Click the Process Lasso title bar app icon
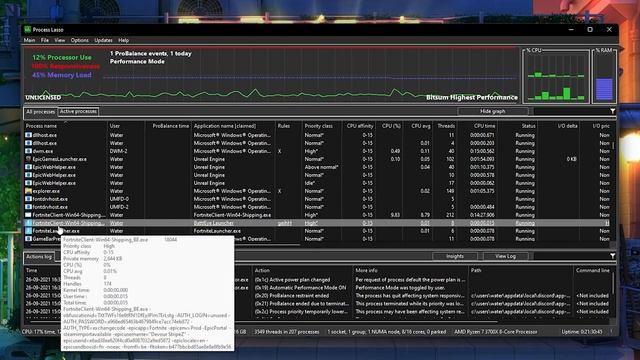 click(x=28, y=30)
